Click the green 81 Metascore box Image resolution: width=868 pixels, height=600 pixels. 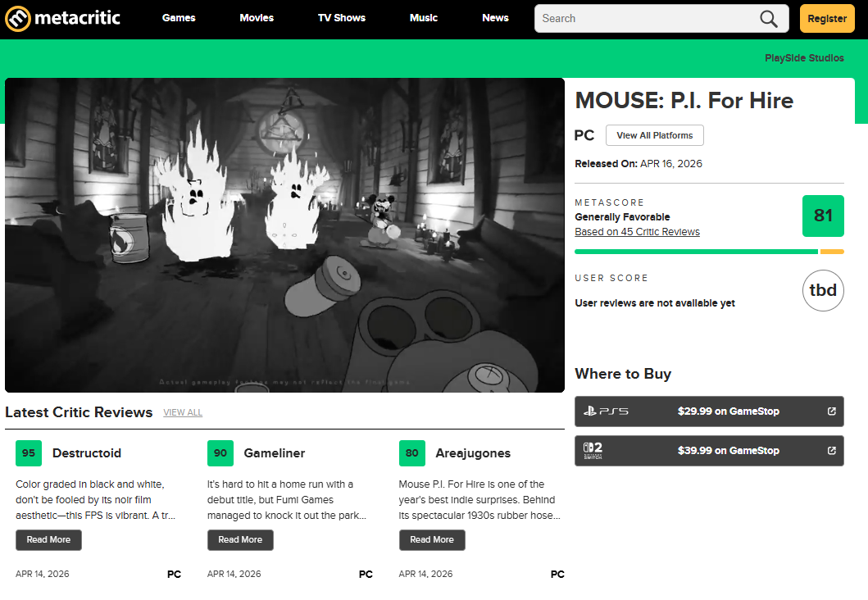click(x=823, y=216)
